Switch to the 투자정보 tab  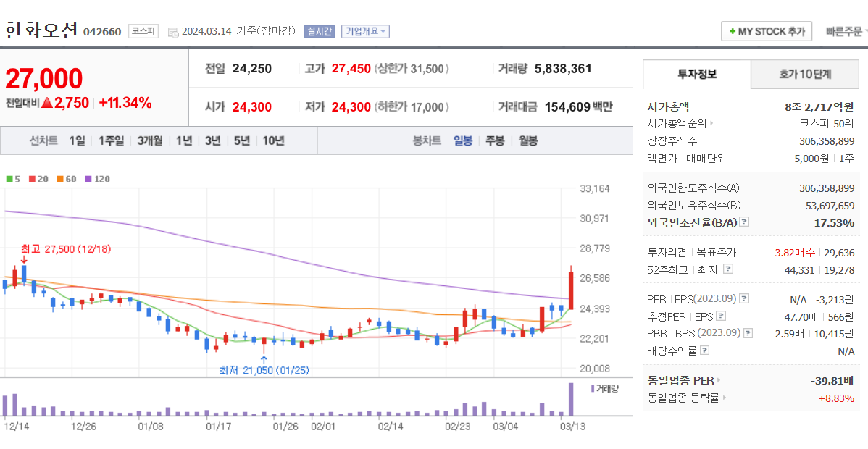(x=697, y=74)
